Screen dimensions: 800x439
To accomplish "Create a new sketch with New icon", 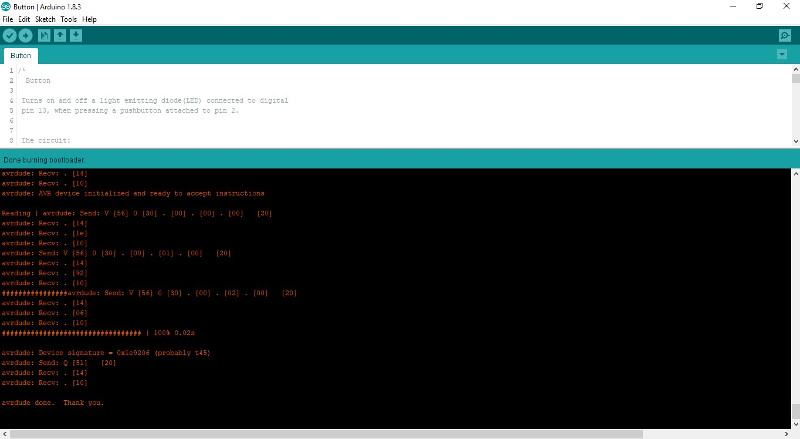I will (44, 35).
